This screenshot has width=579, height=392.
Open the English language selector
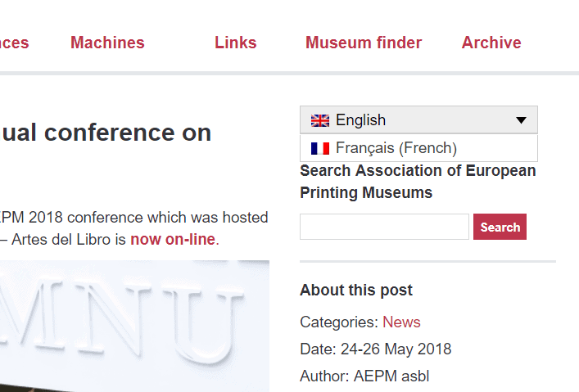click(418, 120)
